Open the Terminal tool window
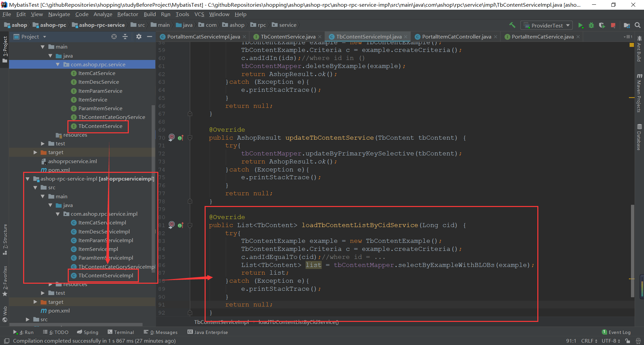The height and width of the screenshot is (345, 644). pos(121,332)
